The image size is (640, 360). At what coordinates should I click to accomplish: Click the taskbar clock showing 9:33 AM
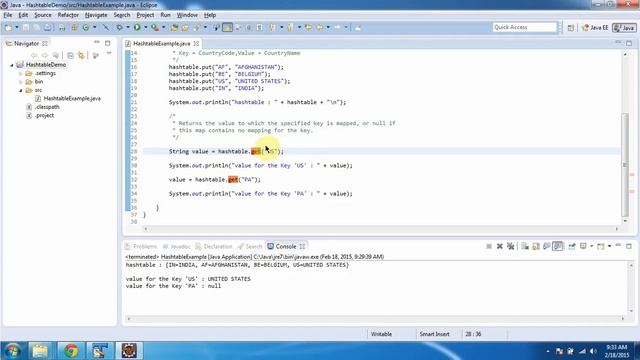pos(616,351)
